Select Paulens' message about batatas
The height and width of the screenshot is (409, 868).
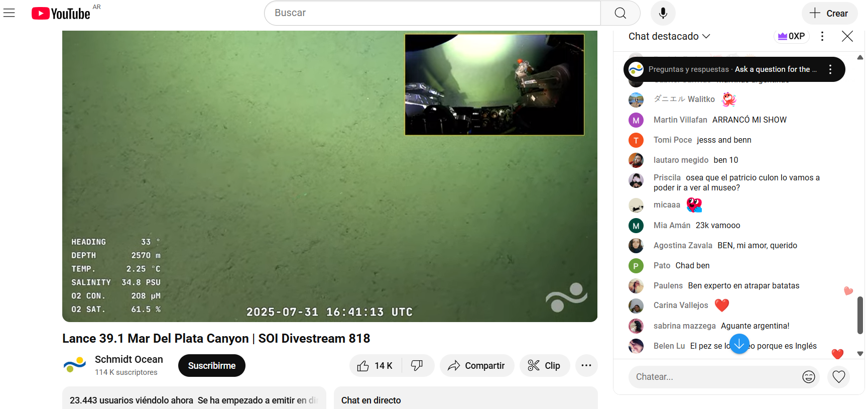743,285
